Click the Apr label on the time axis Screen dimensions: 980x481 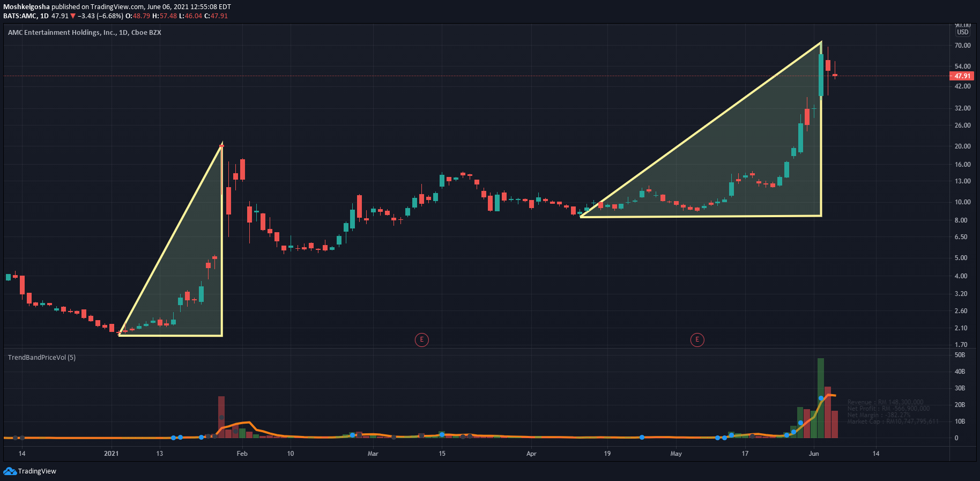pyautogui.click(x=531, y=454)
